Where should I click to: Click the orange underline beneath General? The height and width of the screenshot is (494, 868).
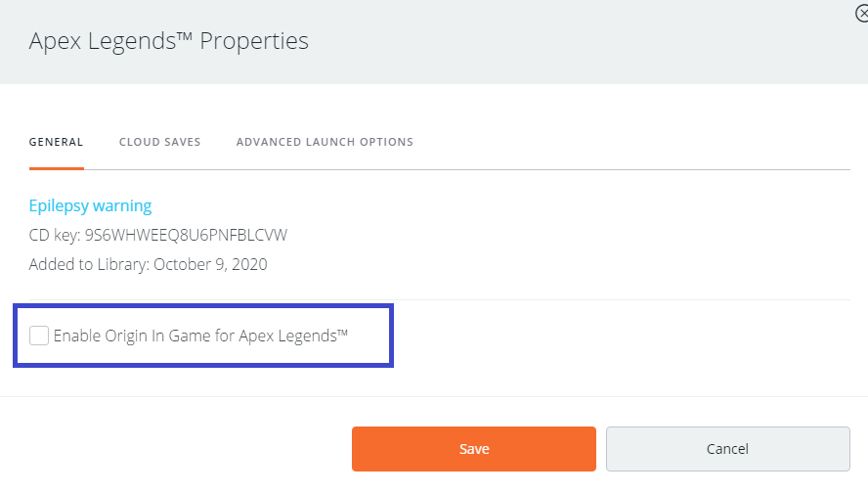pyautogui.click(x=57, y=169)
